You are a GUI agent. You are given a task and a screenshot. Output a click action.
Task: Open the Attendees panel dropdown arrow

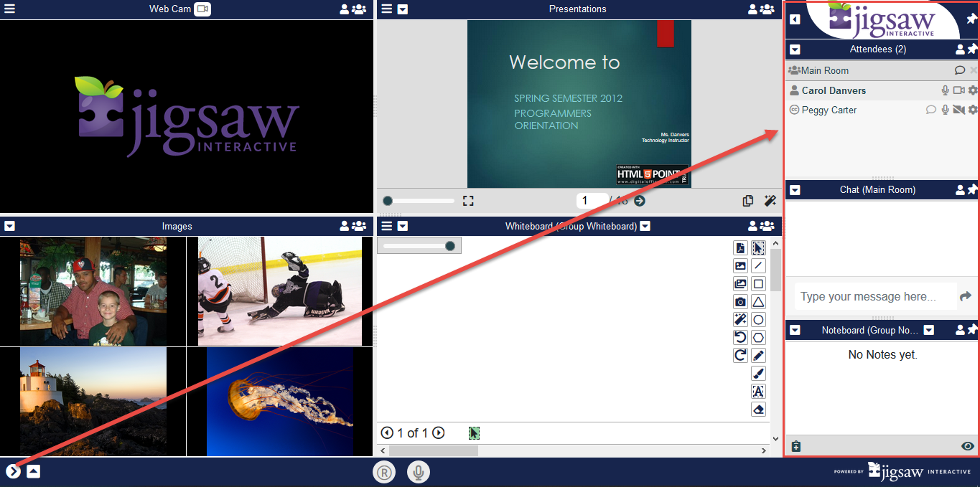point(795,49)
